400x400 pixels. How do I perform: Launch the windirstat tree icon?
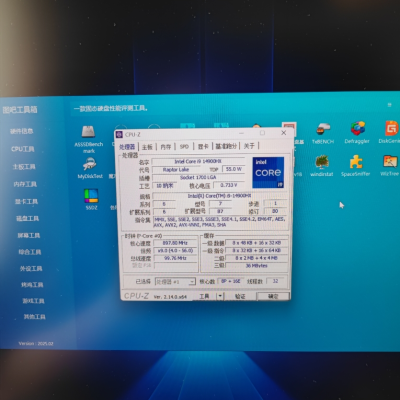click(x=322, y=162)
